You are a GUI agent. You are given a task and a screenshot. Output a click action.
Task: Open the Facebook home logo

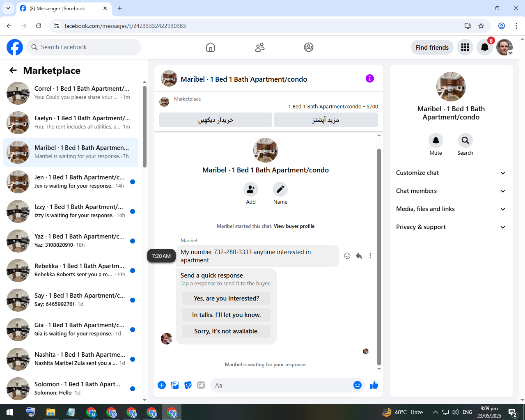click(15, 47)
